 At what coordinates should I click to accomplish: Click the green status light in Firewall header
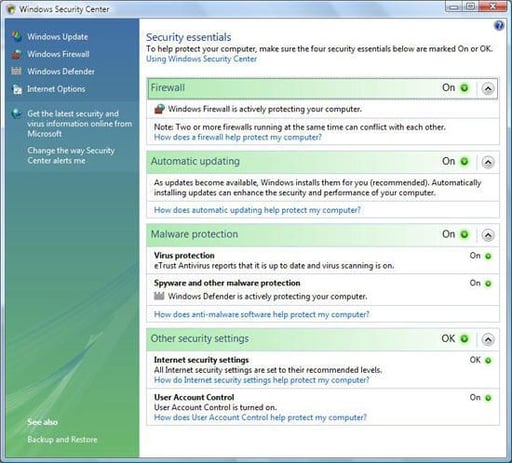tap(464, 88)
